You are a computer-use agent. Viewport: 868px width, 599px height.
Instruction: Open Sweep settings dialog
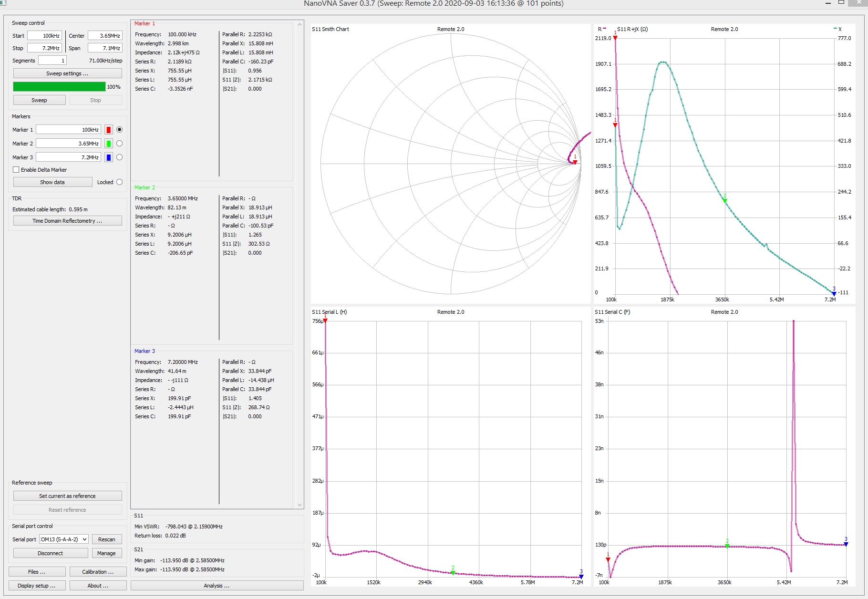(x=67, y=73)
